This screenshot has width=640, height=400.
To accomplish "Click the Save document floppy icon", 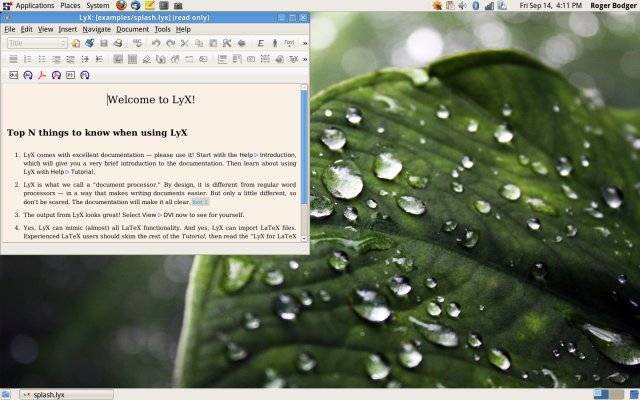I will pyautogui.click(x=104, y=43).
